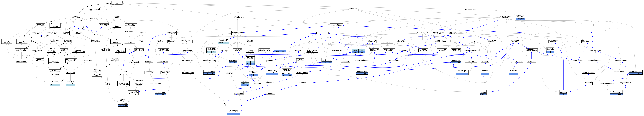Select anatomical structure development node
Screen dimensions: 644x116
(506, 17)
